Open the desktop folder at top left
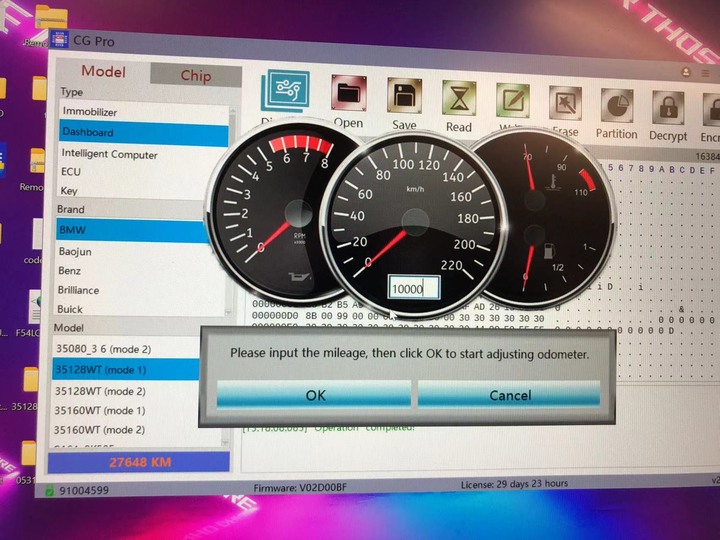Screen dimensions: 720x540 (51, 17)
